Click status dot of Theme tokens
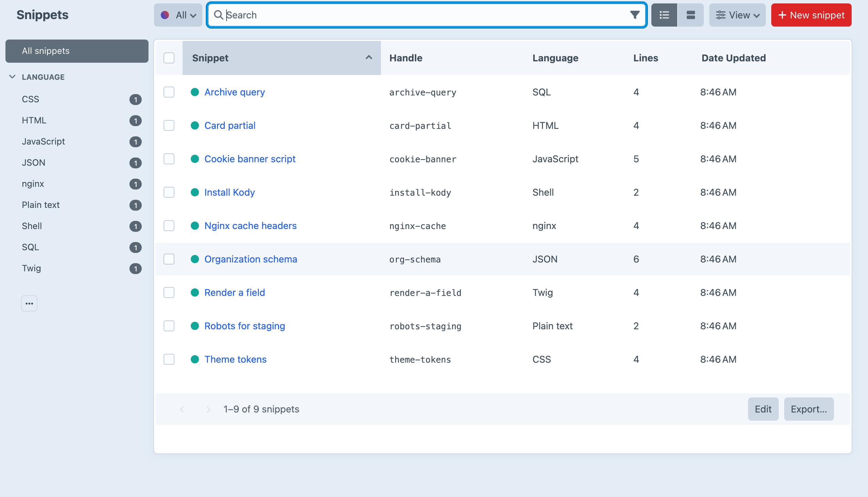 pyautogui.click(x=195, y=359)
